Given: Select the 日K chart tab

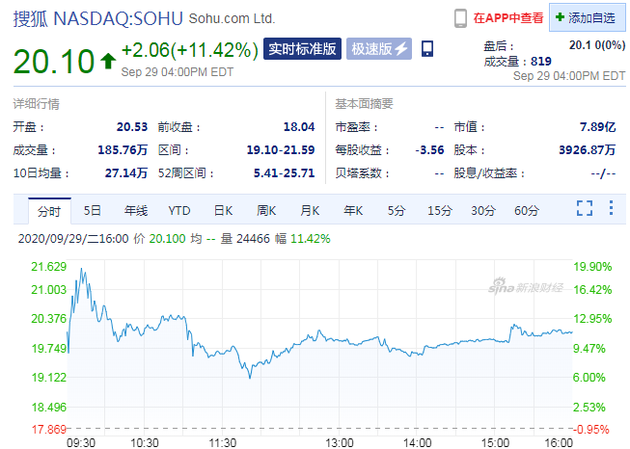Looking at the screenshot, I should click(223, 210).
